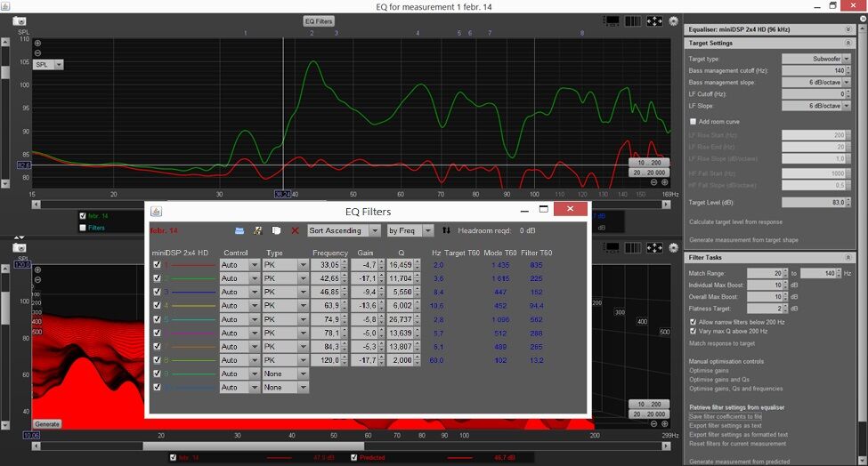Image resolution: width=868 pixels, height=466 pixels.
Task: Open Bass management slope dropdown
Action: (816, 83)
